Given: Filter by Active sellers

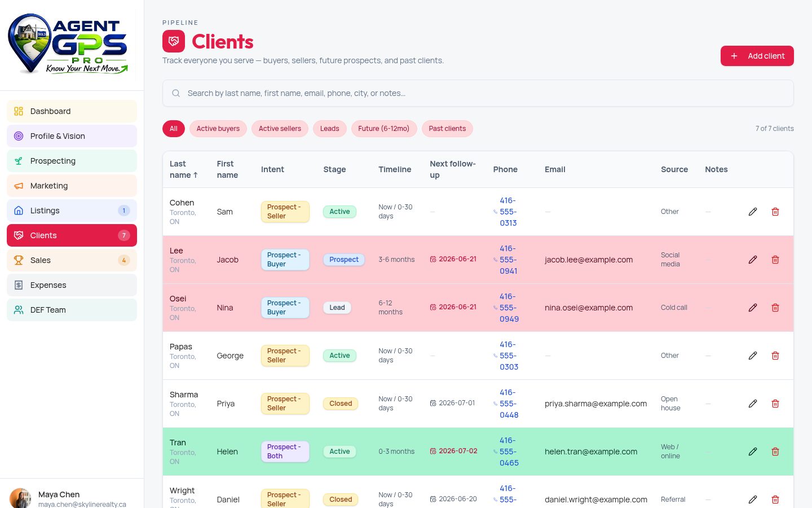Looking at the screenshot, I should [280, 129].
